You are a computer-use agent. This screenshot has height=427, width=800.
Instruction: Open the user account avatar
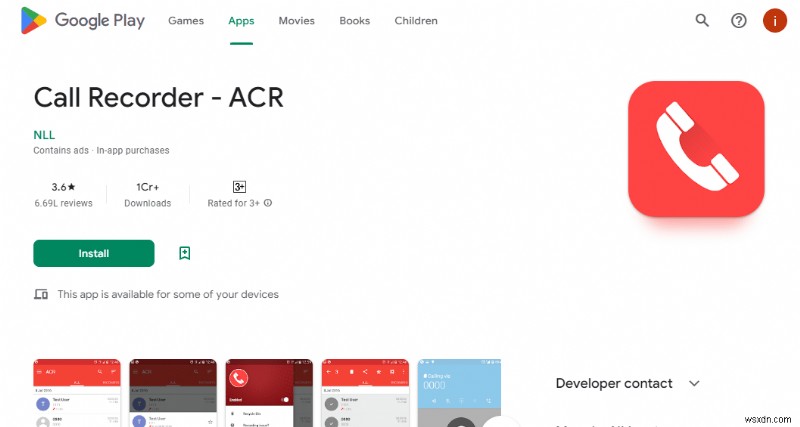(775, 21)
